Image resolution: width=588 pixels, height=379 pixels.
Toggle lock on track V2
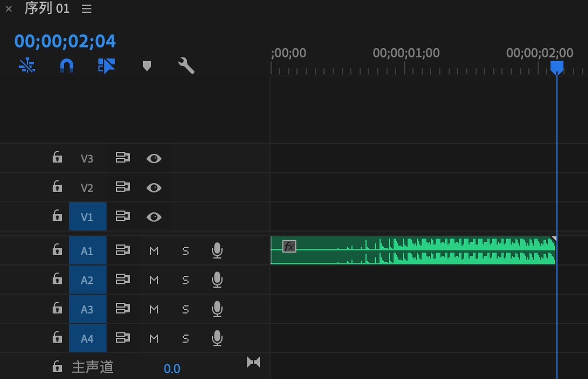57,186
